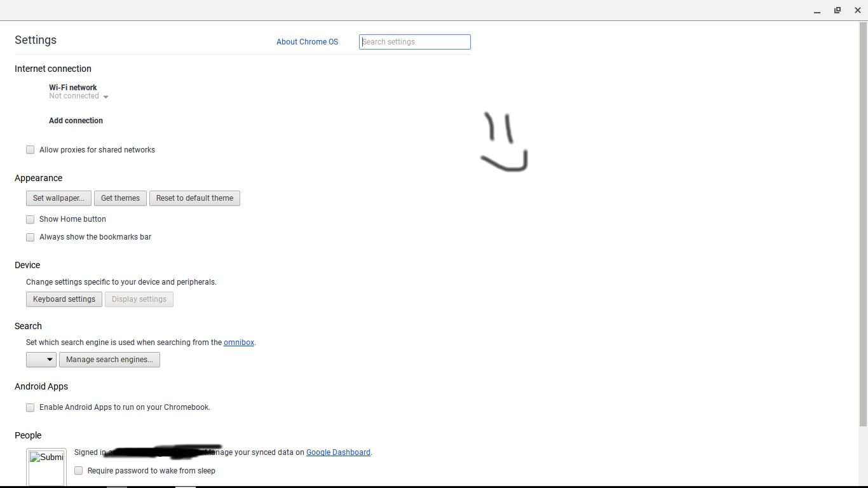Expand the Wi-Fi network Not connected dropdown

coord(79,97)
